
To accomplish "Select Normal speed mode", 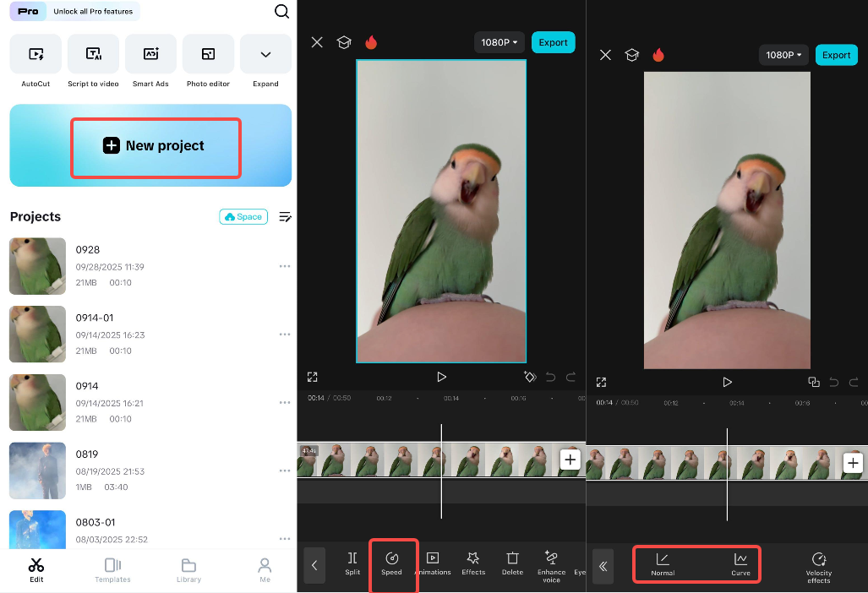I will (663, 564).
